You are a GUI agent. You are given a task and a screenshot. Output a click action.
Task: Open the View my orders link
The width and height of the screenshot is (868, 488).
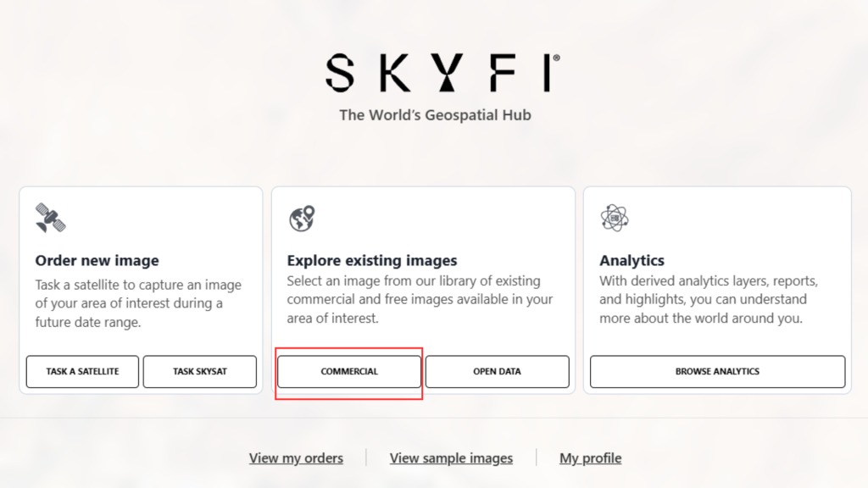296,458
